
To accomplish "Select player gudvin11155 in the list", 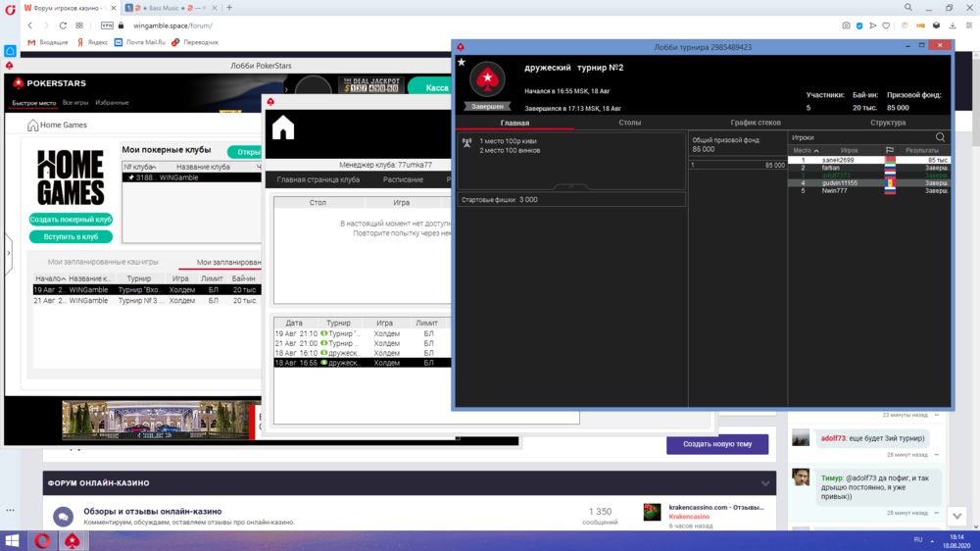I will (x=840, y=182).
